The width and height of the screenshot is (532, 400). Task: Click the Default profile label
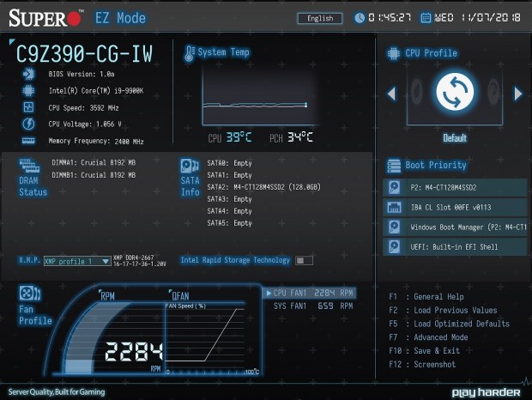[455, 138]
